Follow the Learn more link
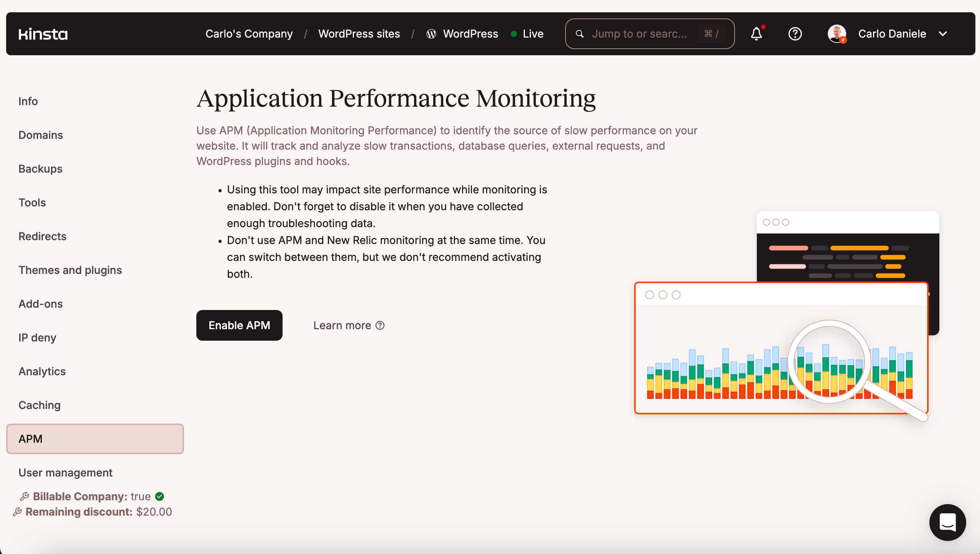 [342, 325]
